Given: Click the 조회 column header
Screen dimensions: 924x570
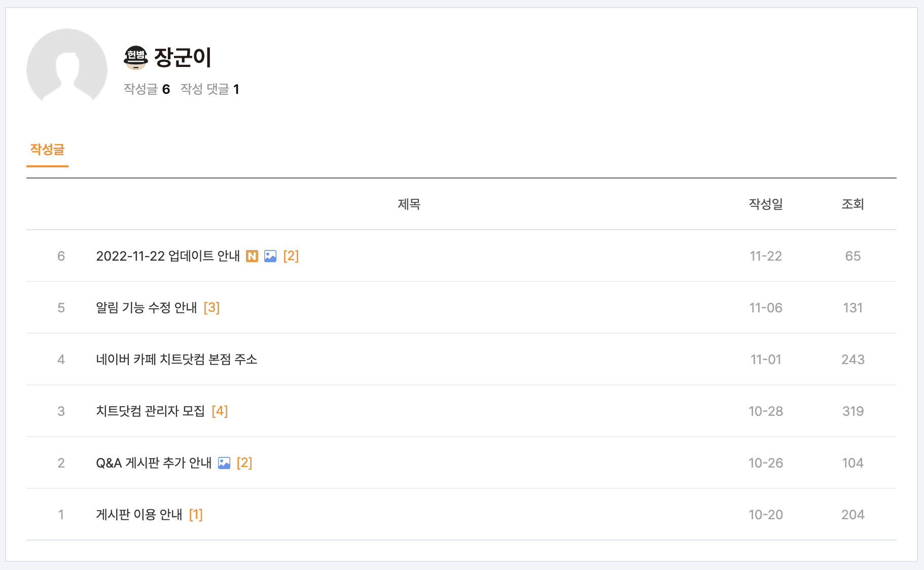Looking at the screenshot, I should click(x=852, y=204).
